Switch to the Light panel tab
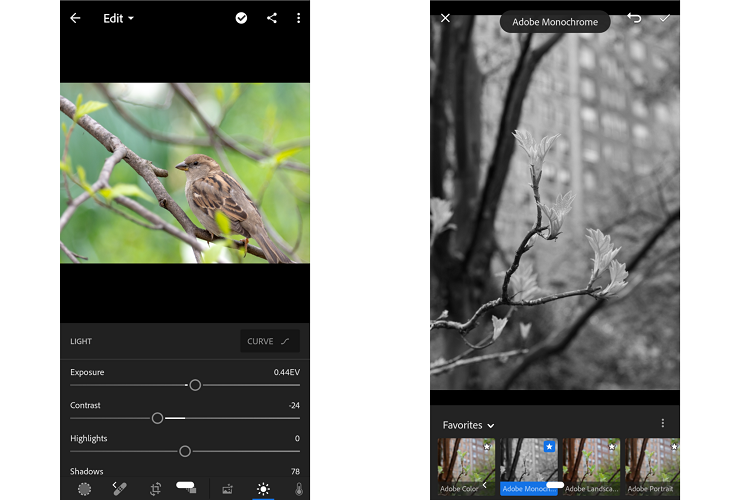The height and width of the screenshot is (500, 740). (262, 489)
